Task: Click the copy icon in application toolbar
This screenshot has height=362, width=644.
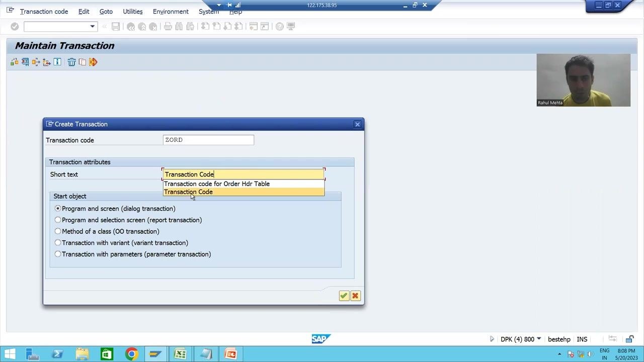Action: click(x=83, y=62)
